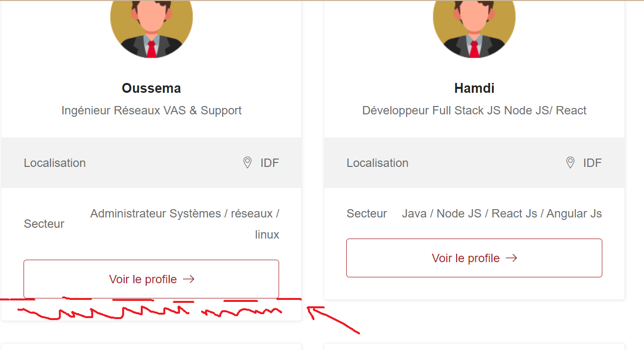Click the Localisation label in Oussema's card
This screenshot has height=350, width=644.
55,163
